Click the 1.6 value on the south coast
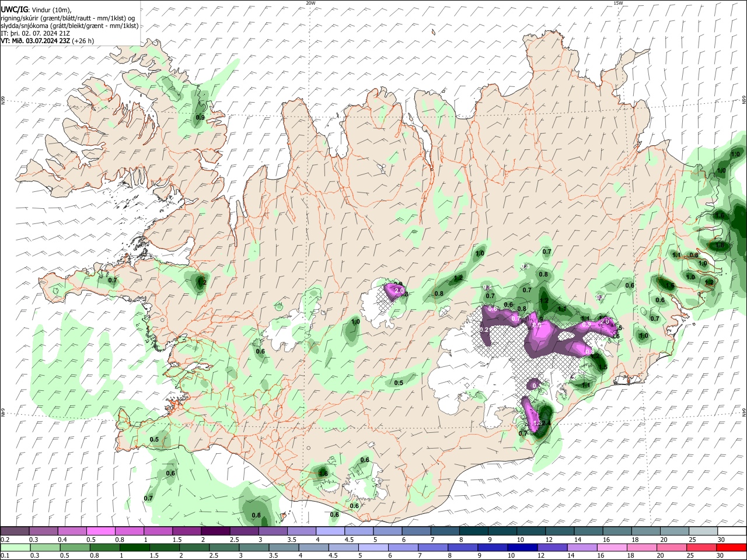 coord(323,474)
